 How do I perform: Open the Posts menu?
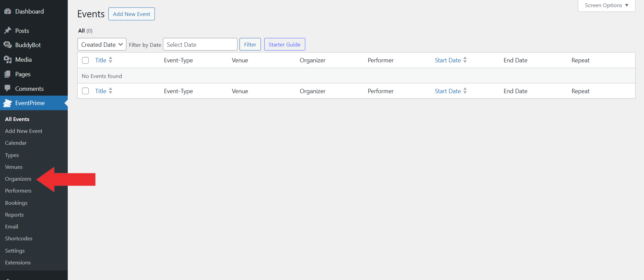(34, 31)
